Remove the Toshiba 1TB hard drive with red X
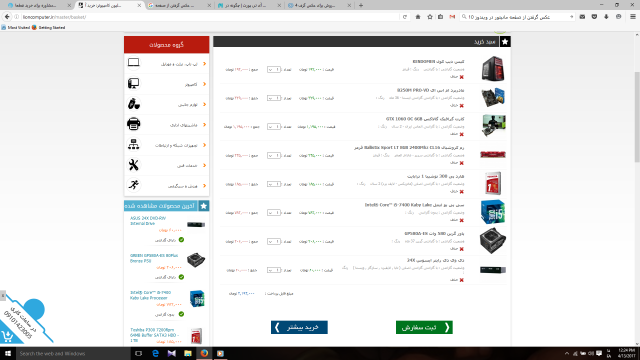The height and width of the screenshot is (360, 640). pos(462,191)
